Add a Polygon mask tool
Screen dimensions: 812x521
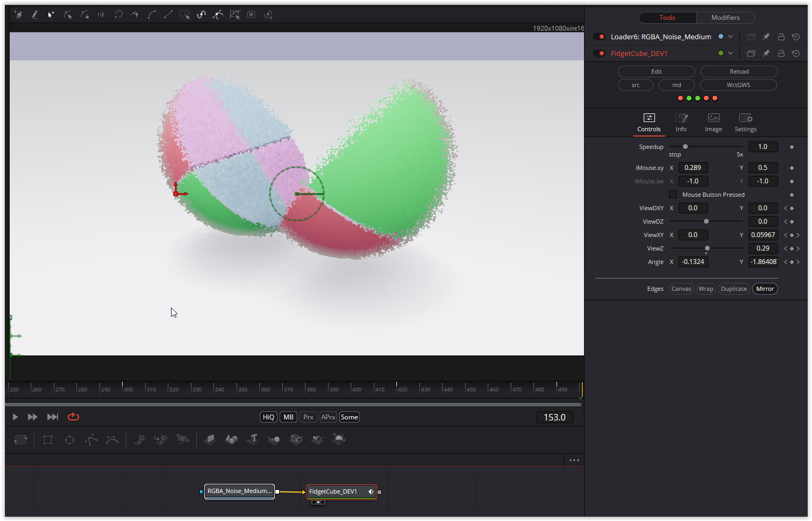(x=91, y=440)
